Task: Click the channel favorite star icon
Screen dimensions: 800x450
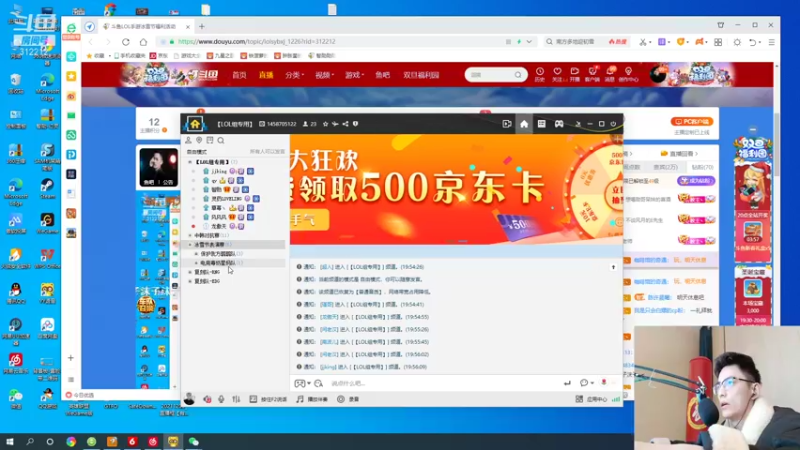Action: coord(326,124)
